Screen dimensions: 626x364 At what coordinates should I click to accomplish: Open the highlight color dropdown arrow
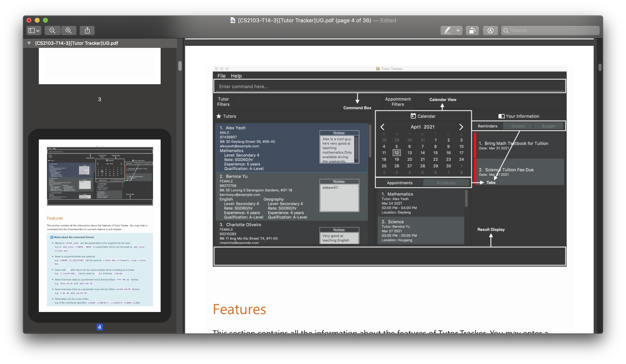(x=458, y=31)
